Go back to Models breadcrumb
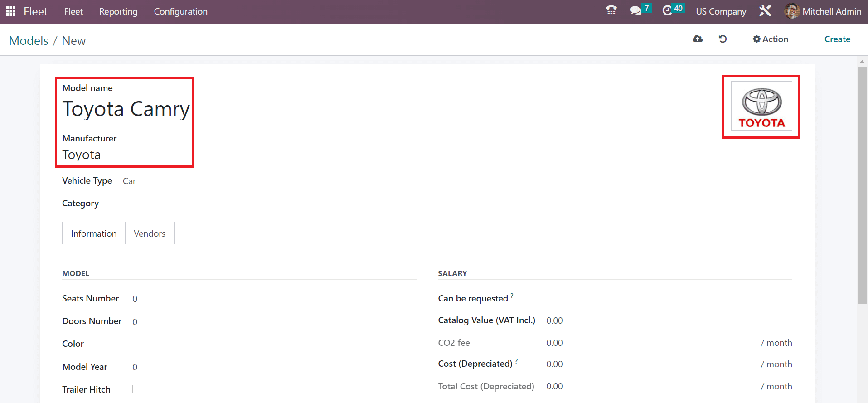The height and width of the screenshot is (403, 868). pyautogui.click(x=29, y=40)
